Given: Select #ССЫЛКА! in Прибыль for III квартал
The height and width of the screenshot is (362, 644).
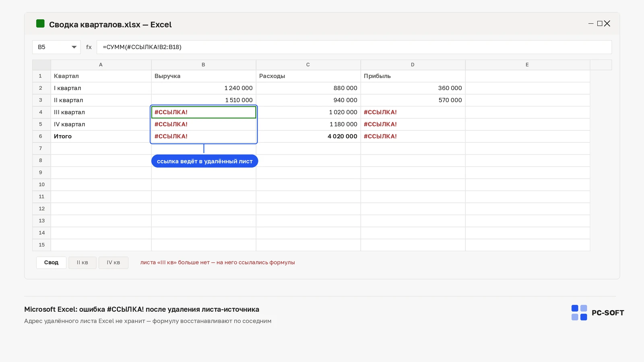Looking at the screenshot, I should (x=413, y=112).
